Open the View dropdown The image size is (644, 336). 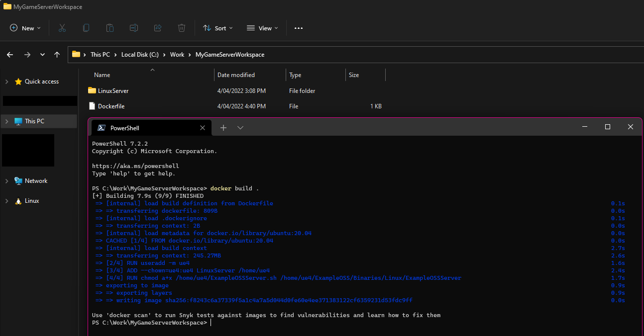point(262,28)
